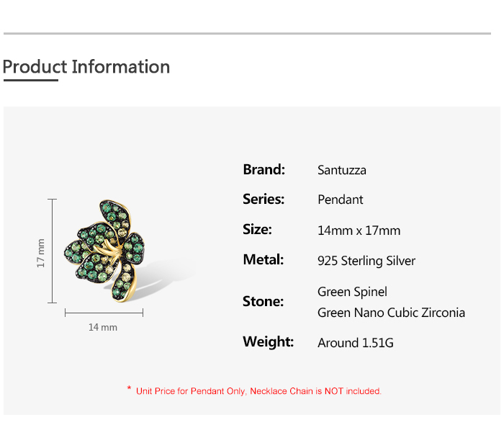Click the red asterisk before the notice
This screenshot has width=504, height=443.
click(x=129, y=390)
